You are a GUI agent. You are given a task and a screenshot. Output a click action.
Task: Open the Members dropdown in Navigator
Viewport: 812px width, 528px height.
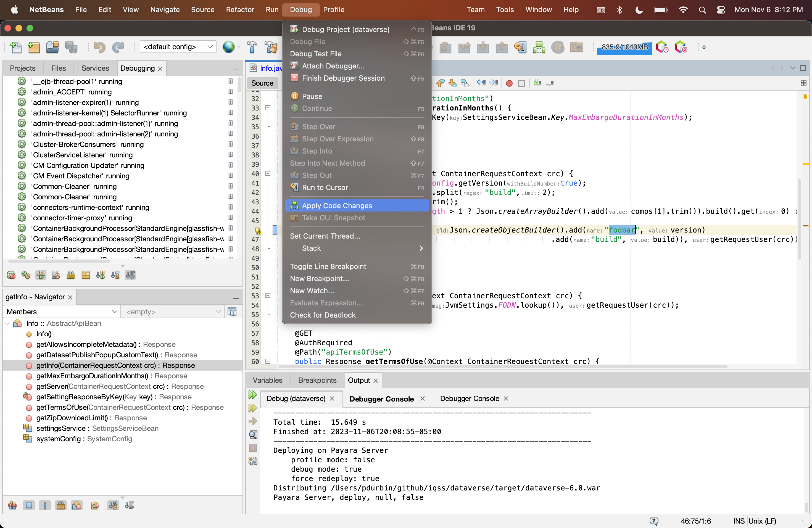(x=62, y=312)
